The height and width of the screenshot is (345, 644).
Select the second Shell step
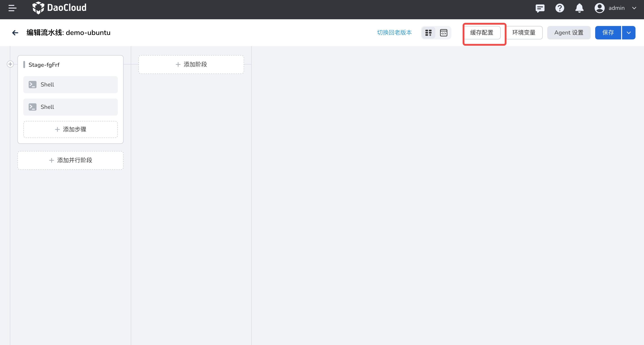pos(71,107)
